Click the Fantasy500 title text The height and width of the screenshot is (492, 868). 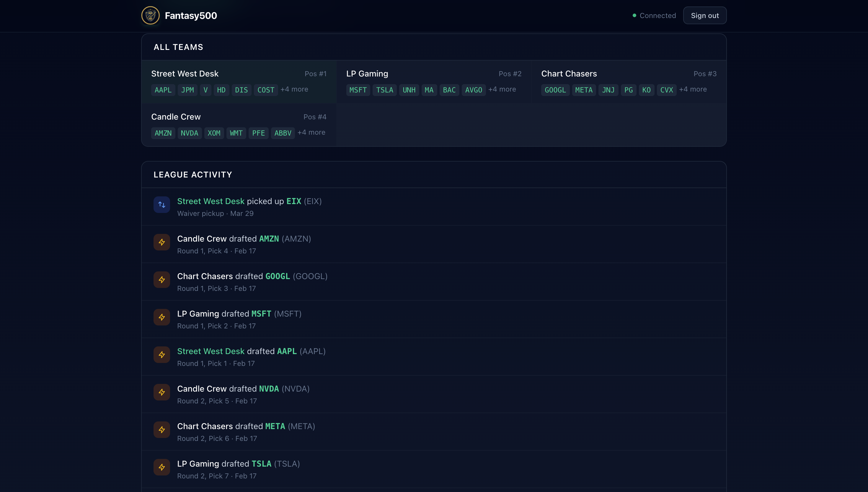pyautogui.click(x=191, y=16)
